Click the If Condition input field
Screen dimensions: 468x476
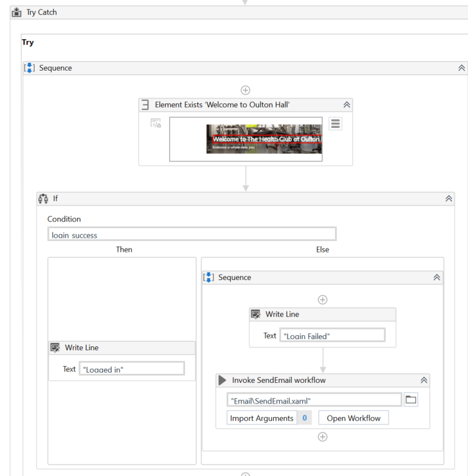click(192, 234)
